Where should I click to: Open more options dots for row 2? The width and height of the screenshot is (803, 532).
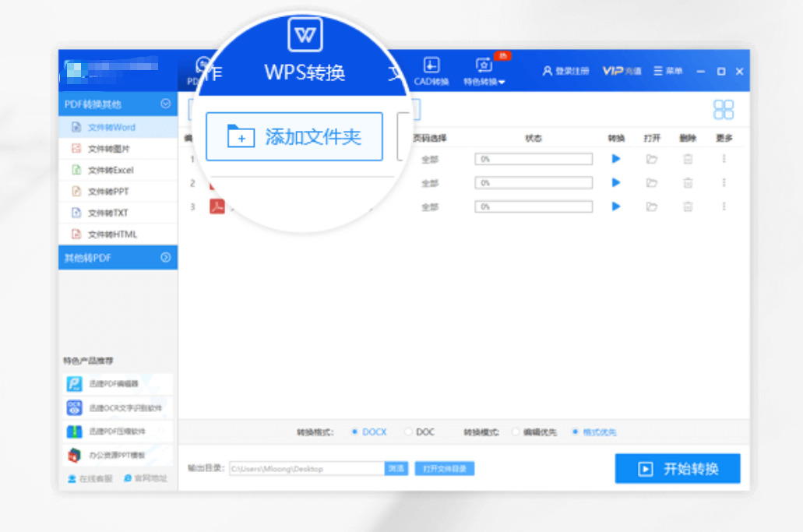coord(724,183)
